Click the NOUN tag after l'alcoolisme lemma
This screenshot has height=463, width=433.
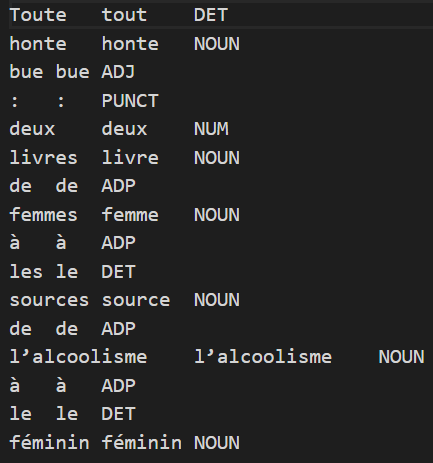(x=401, y=357)
